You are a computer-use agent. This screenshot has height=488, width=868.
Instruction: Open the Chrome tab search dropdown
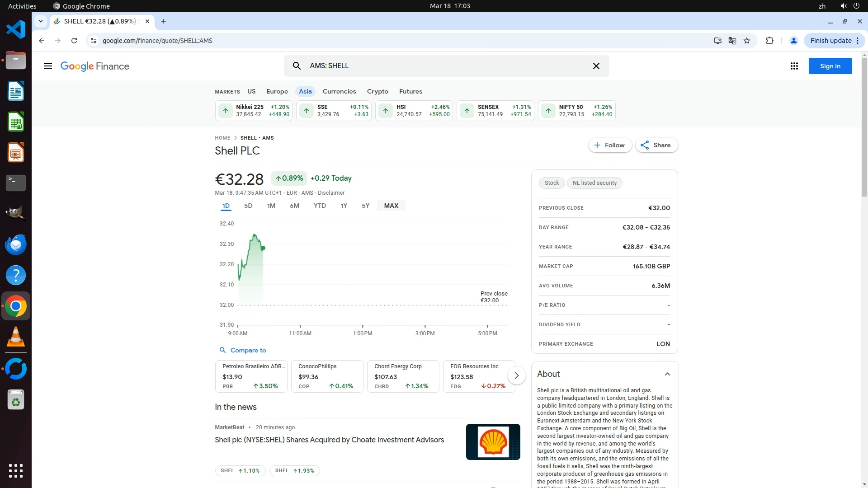(41, 21)
